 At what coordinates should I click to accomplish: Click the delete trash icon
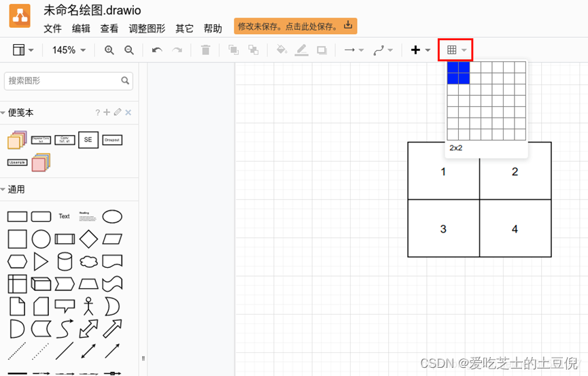click(205, 50)
